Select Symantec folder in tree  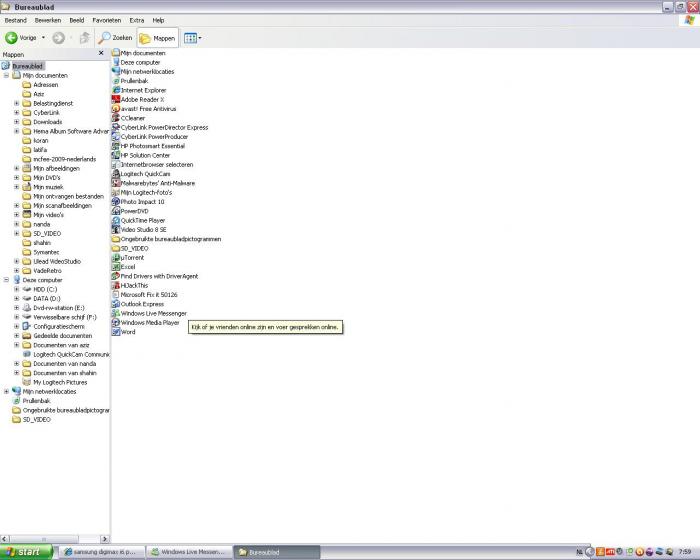point(41,252)
